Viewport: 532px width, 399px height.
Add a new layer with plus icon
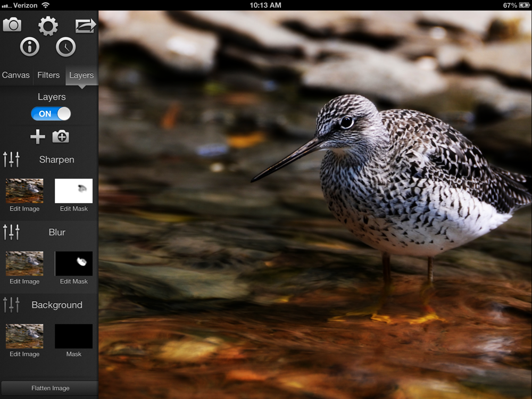pos(37,137)
